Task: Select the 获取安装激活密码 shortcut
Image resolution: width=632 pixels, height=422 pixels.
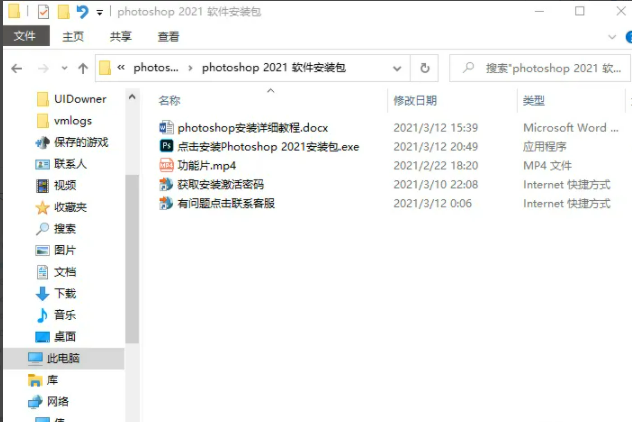Action: (220, 185)
